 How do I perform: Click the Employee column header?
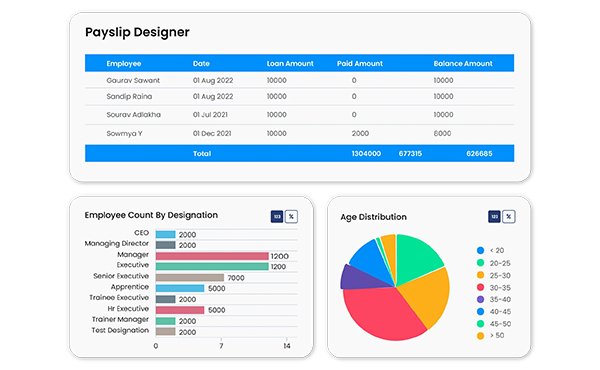124,64
